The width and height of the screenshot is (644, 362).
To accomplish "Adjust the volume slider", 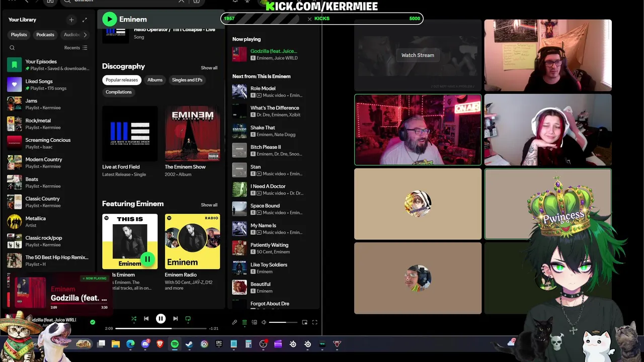I will click(x=284, y=322).
